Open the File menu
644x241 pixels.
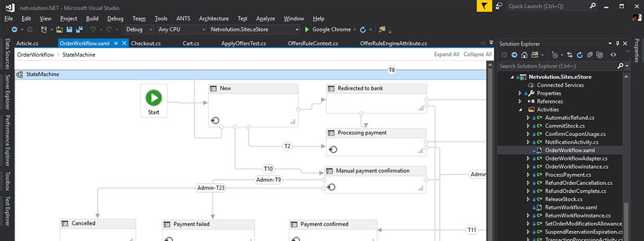tap(8, 19)
